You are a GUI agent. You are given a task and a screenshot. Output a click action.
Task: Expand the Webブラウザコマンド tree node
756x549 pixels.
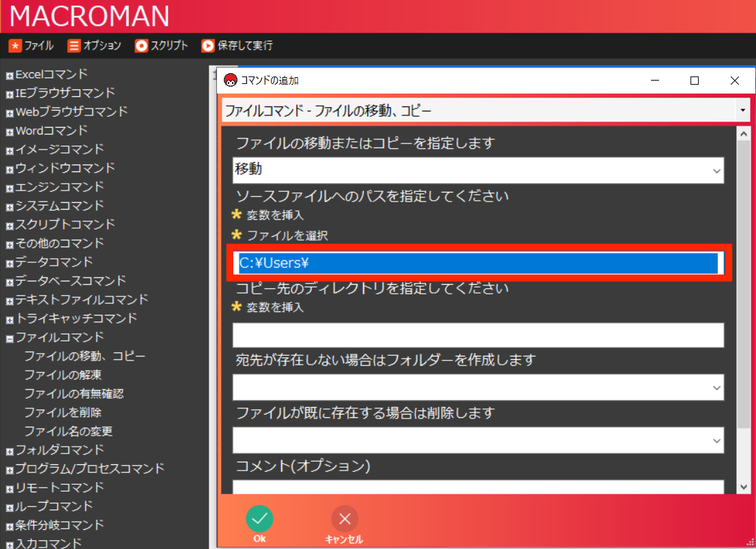tap(9, 113)
